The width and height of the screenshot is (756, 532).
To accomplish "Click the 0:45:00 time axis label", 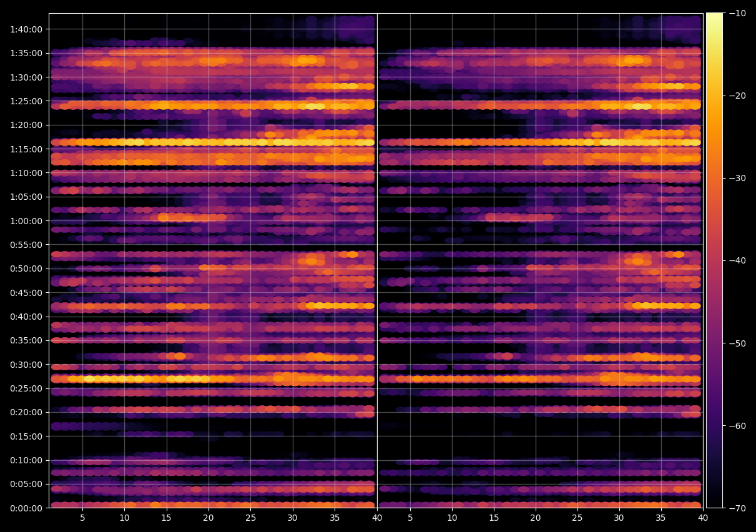I will coord(26,293).
